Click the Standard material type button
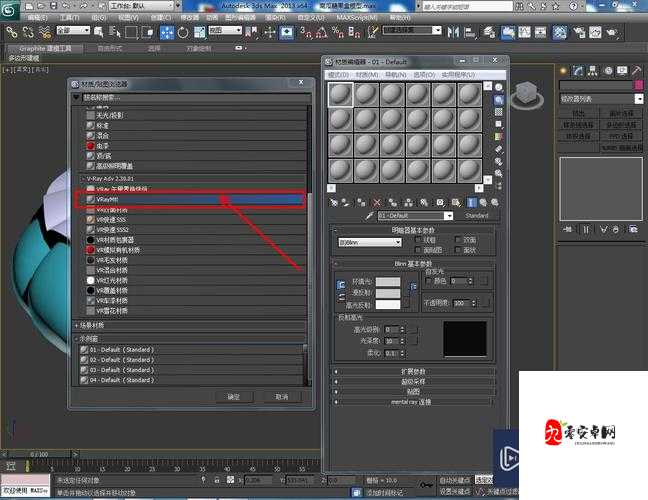Viewport: 648px width, 500px height. pyautogui.click(x=476, y=216)
